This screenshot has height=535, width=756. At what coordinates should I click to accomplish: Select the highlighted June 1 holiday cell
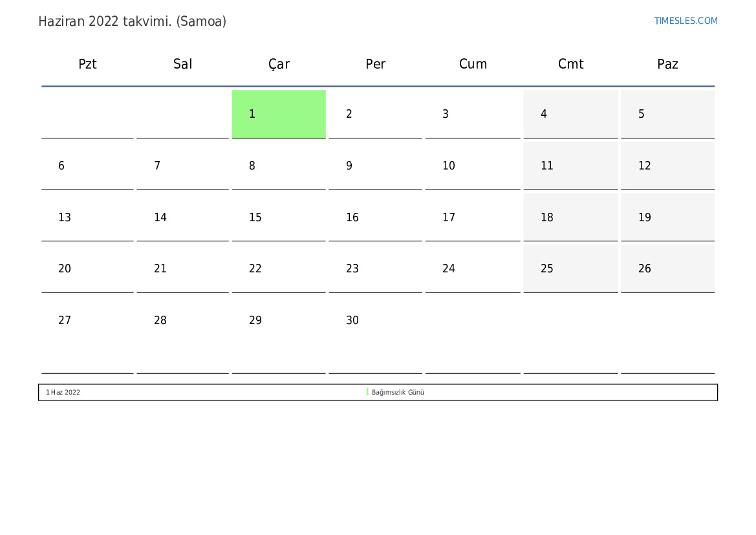tap(279, 114)
